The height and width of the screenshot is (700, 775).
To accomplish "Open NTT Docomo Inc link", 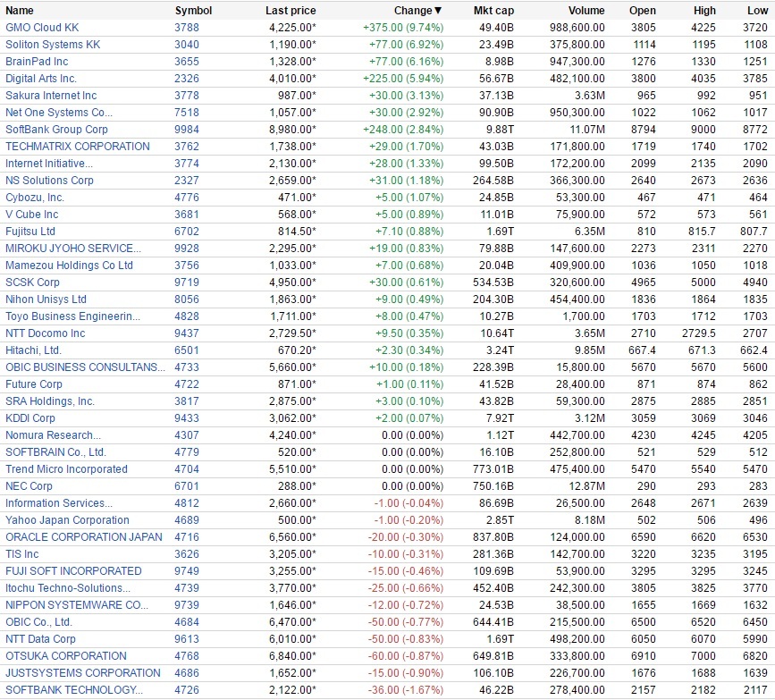I will pos(45,333).
